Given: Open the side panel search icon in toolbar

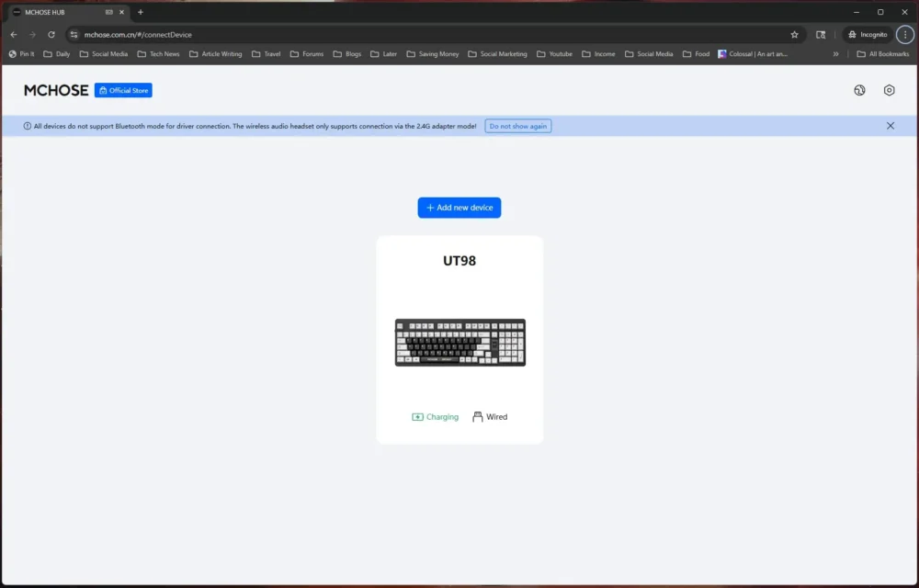Looking at the screenshot, I should [x=821, y=35].
